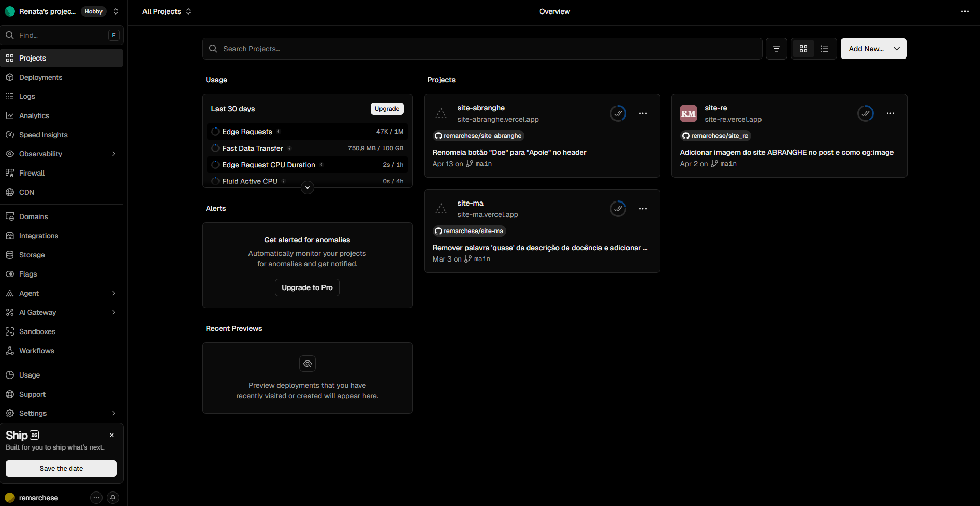Viewport: 980px width, 506px height.
Task: Click Save the date in Ship banner
Action: (61, 468)
